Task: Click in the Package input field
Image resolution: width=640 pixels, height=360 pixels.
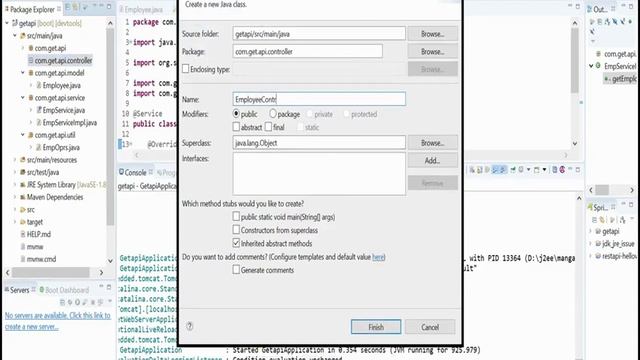Action: (x=308, y=51)
